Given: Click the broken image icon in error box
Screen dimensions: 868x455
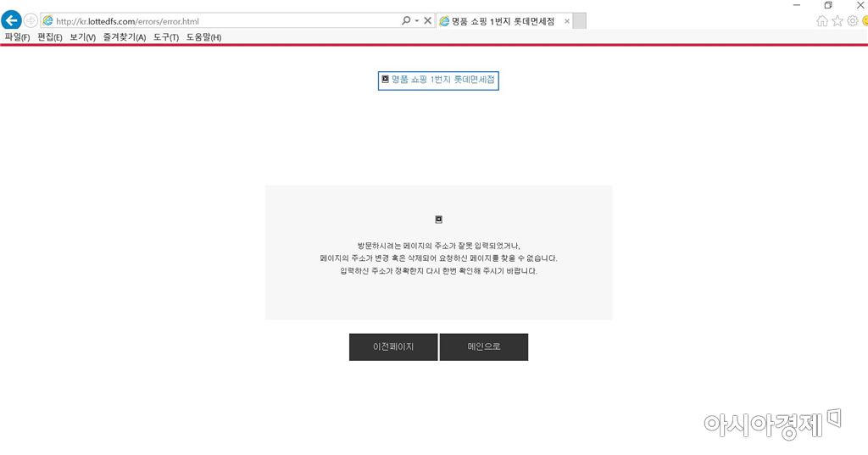Looking at the screenshot, I should pyautogui.click(x=438, y=219).
